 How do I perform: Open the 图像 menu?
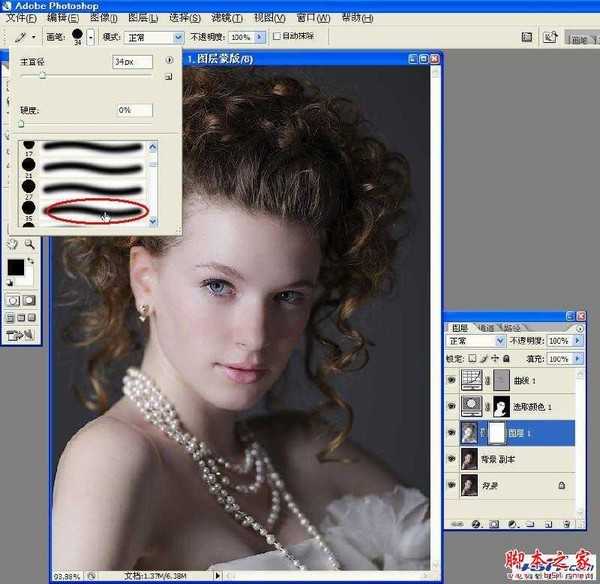[x=100, y=18]
